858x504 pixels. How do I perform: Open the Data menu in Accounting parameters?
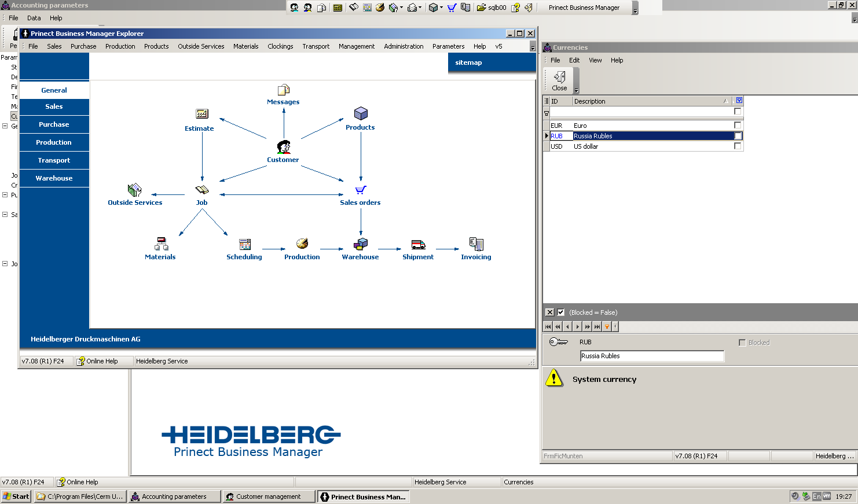point(34,18)
